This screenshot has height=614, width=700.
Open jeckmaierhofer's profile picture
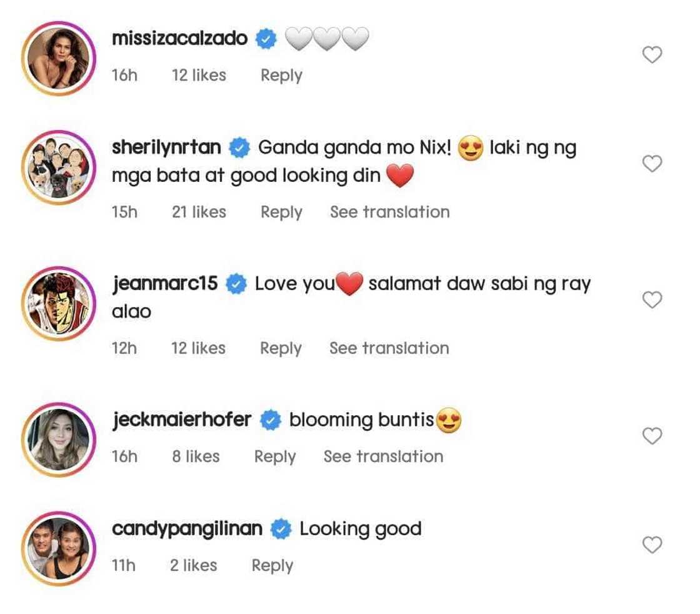tap(58, 437)
